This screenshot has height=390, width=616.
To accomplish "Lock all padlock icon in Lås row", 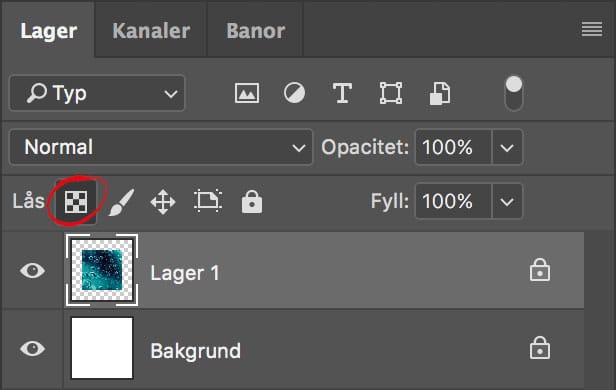I will (252, 202).
